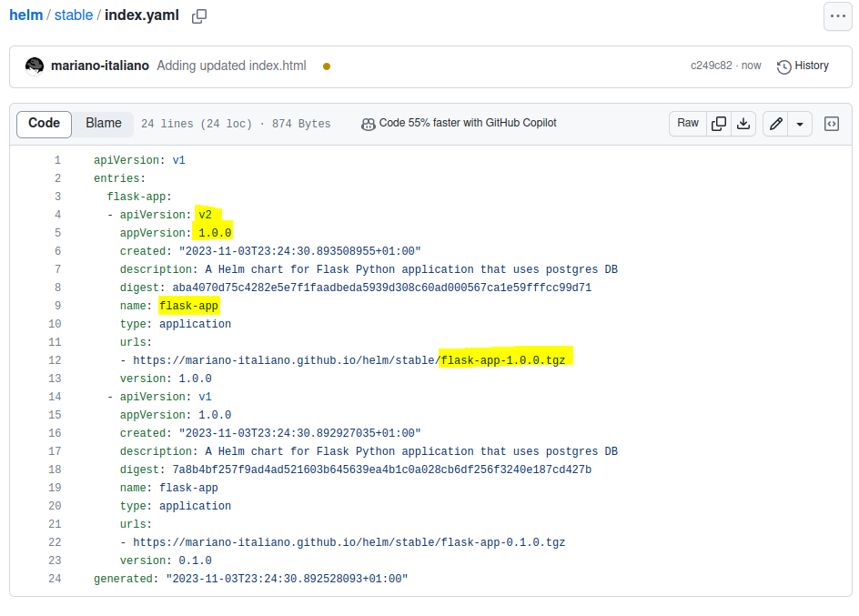The width and height of the screenshot is (859, 616).
Task: Open the three-dot more options menu
Action: [x=837, y=15]
